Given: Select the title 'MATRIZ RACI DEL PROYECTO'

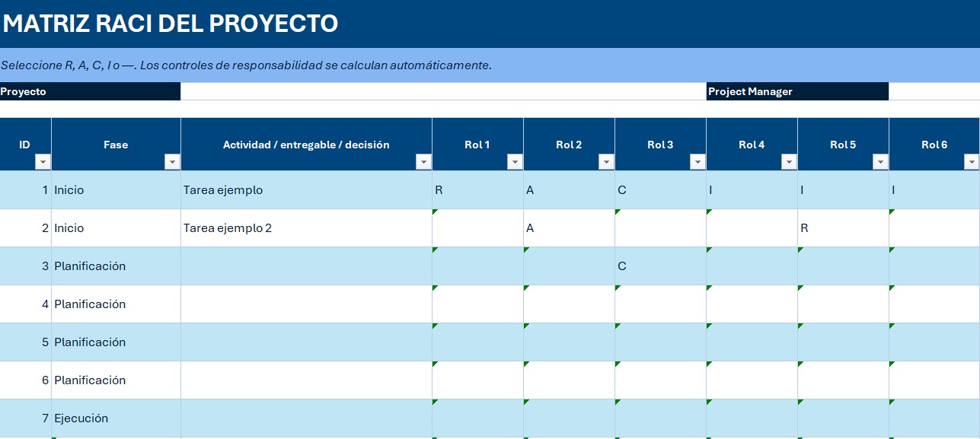Looking at the screenshot, I should pyautogui.click(x=171, y=24).
